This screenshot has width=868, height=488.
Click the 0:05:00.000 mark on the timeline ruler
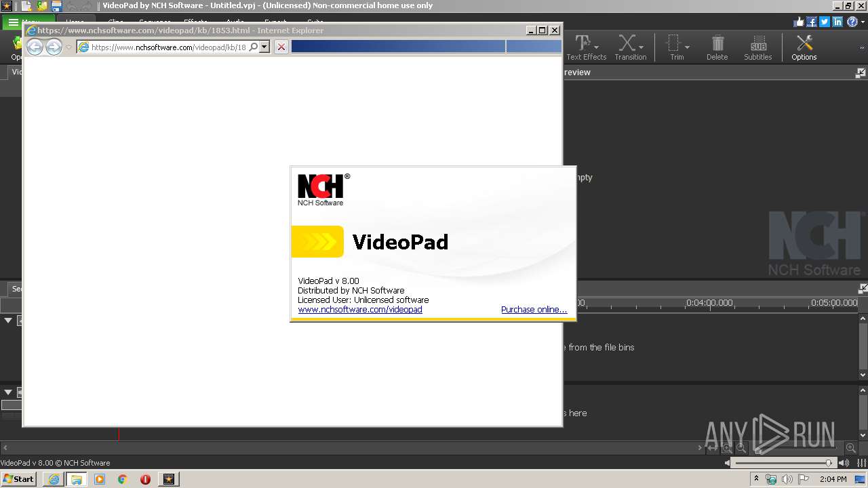[x=835, y=303]
